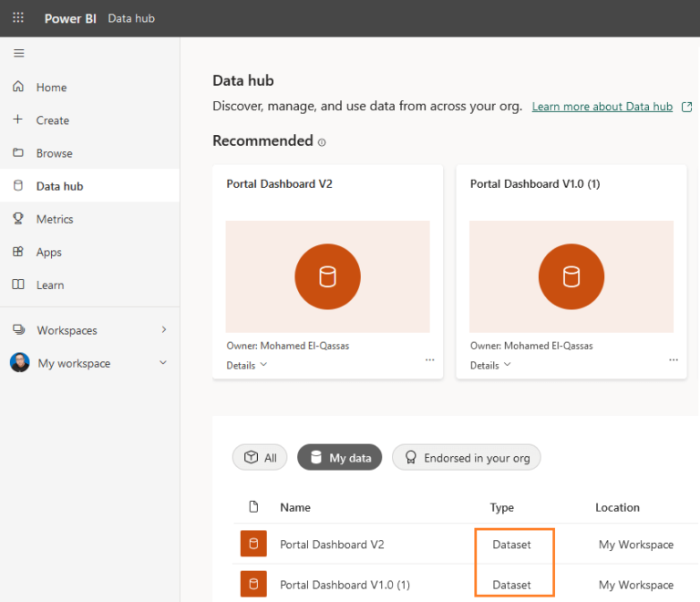Screen dimensions: 700x602
Task: Open Metrics trophy icon
Action: pos(17,219)
